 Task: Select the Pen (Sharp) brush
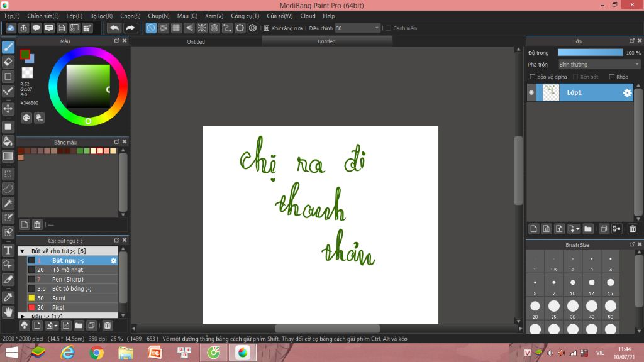(x=72, y=280)
